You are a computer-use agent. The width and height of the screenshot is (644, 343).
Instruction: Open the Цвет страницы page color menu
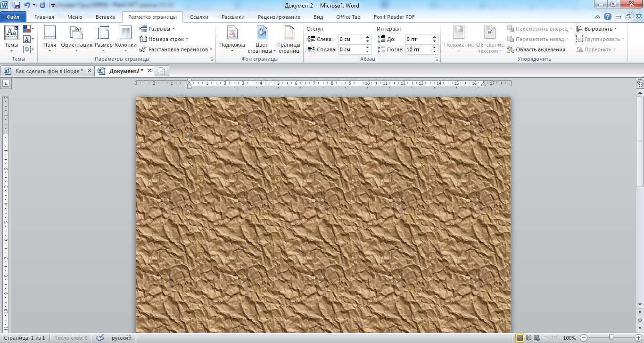(262, 39)
